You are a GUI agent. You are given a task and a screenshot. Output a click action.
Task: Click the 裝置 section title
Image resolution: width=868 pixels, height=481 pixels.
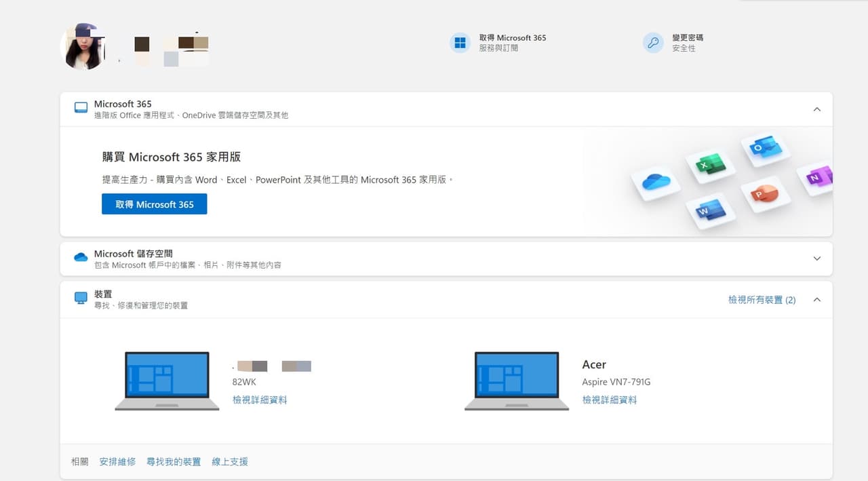[103, 294]
